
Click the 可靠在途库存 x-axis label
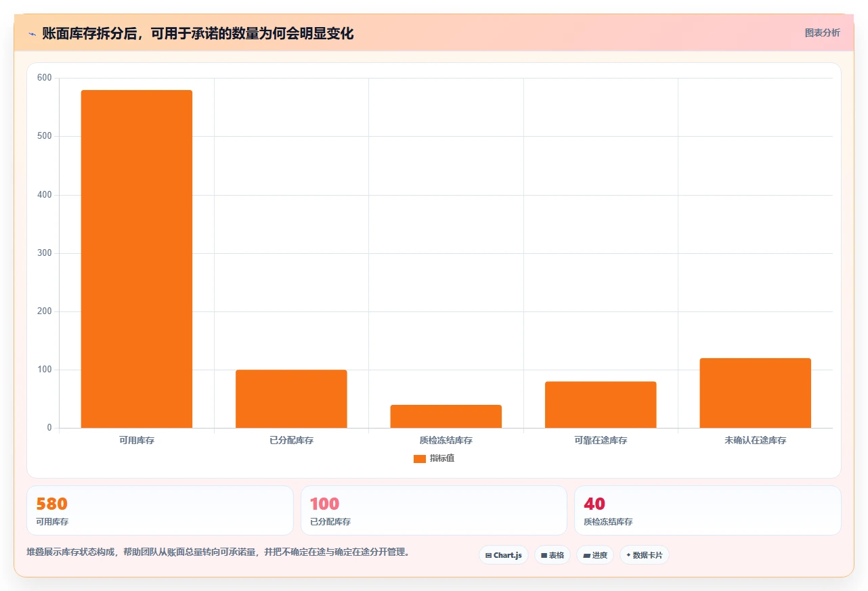click(601, 440)
